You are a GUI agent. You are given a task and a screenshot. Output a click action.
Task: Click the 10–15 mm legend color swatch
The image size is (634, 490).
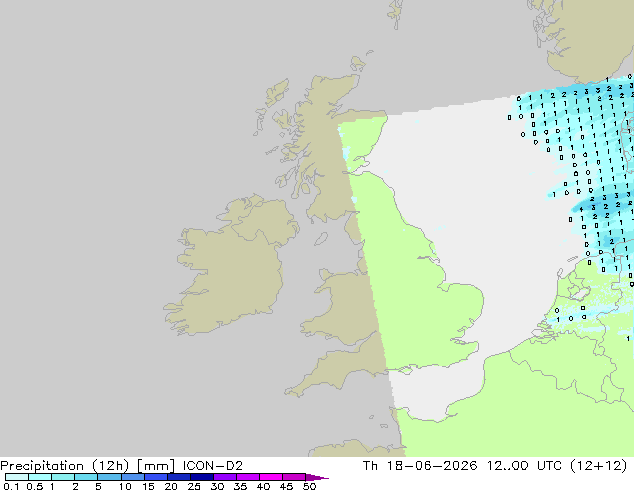point(133,477)
